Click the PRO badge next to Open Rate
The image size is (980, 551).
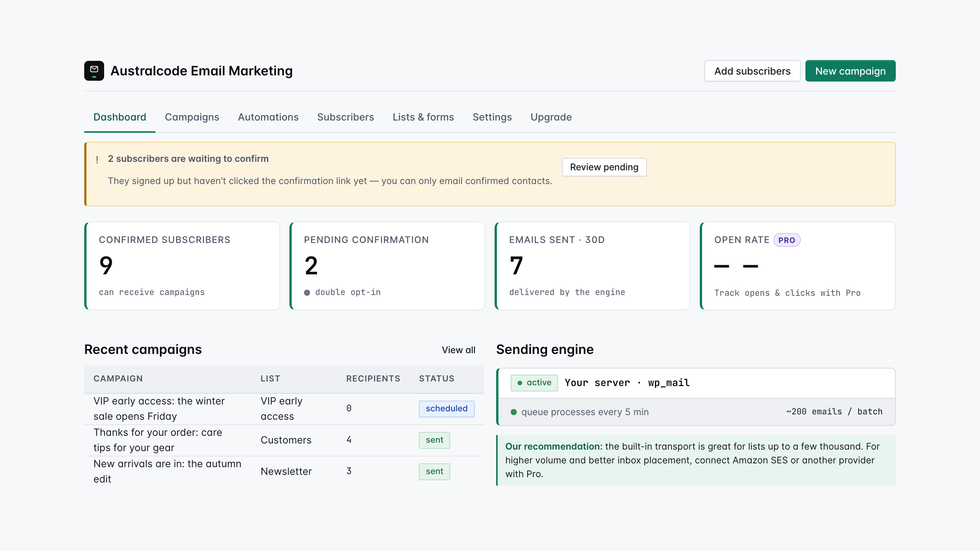[787, 240]
